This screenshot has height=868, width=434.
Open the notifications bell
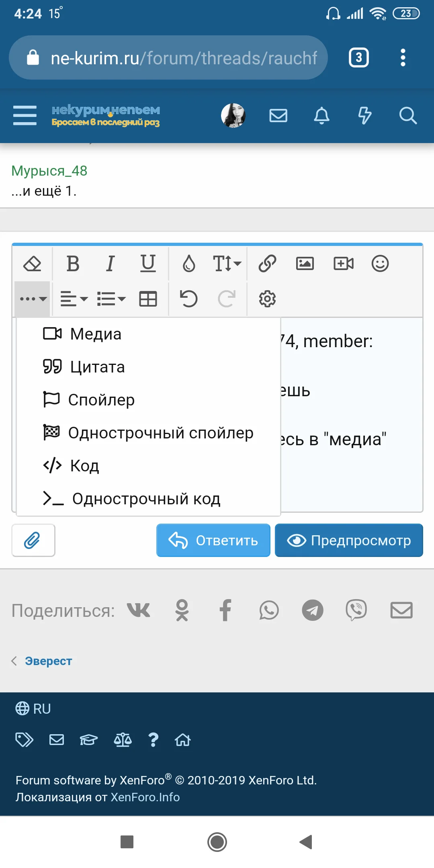(x=321, y=116)
